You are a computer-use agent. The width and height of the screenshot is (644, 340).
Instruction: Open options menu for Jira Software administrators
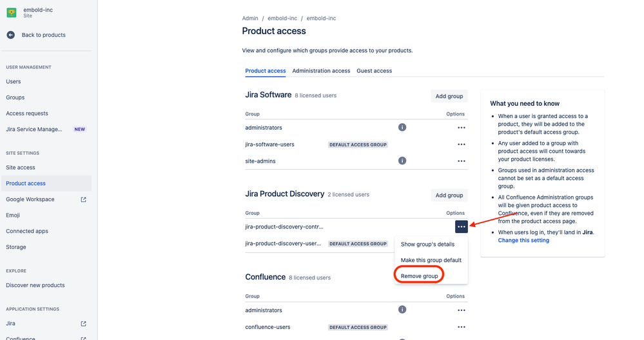click(461, 128)
